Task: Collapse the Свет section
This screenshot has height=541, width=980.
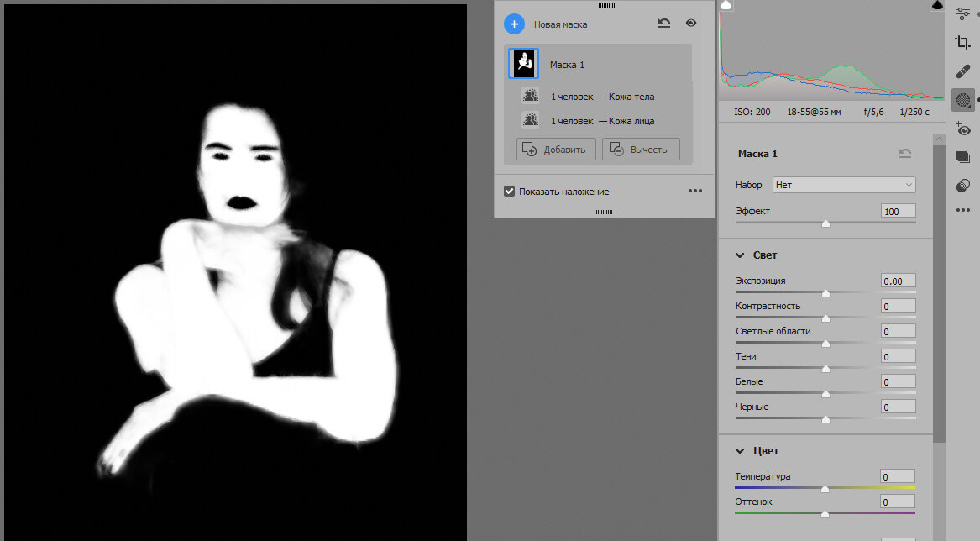Action: (x=741, y=255)
